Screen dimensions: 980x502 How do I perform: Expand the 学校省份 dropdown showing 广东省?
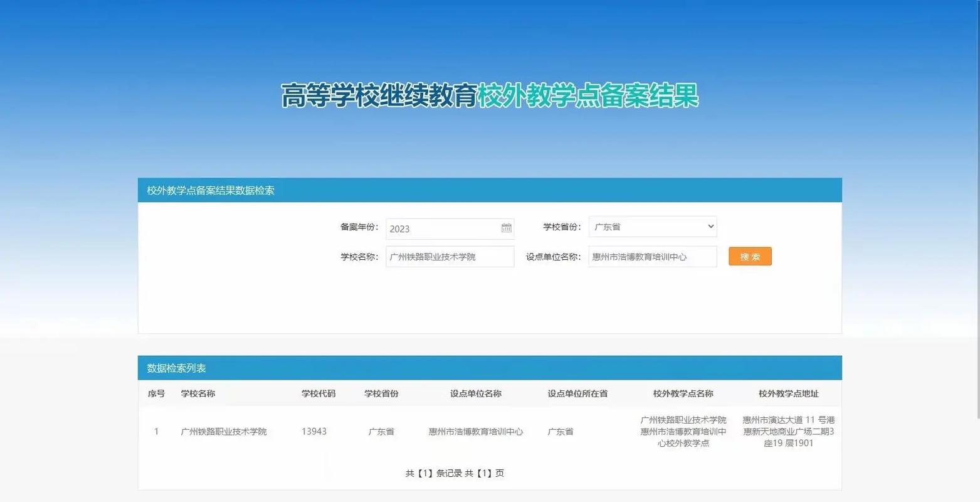653,227
